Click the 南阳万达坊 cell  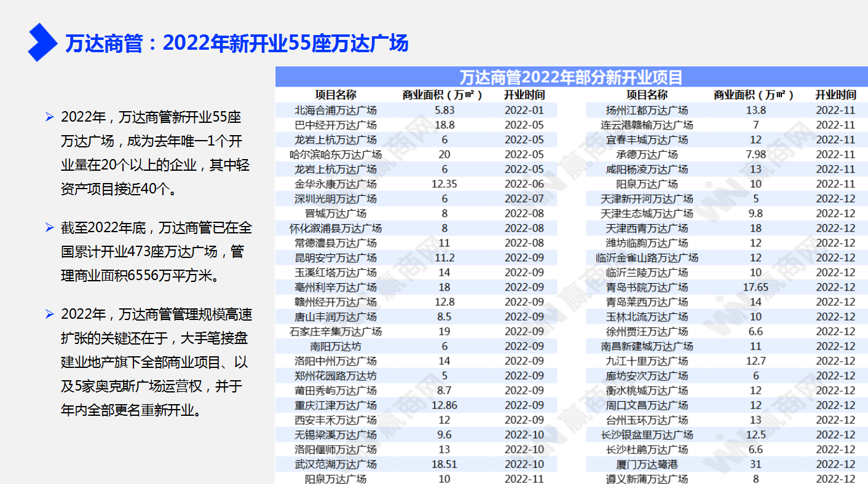click(x=336, y=346)
